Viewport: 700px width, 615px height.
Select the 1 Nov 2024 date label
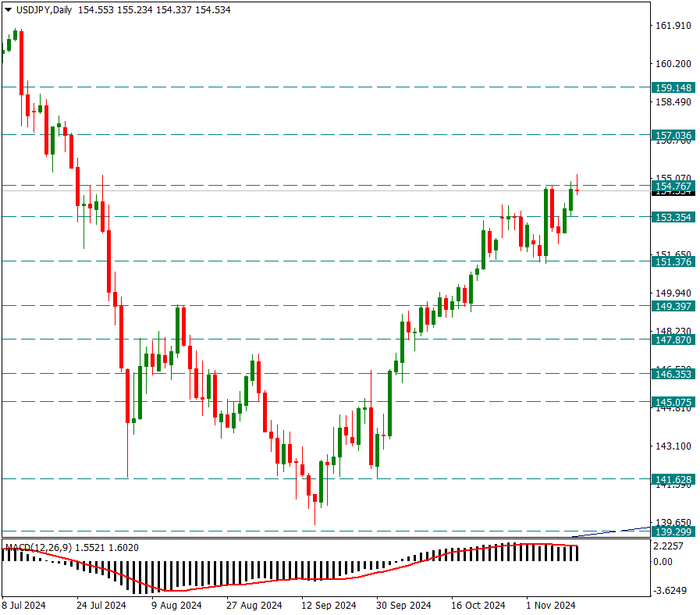click(x=551, y=605)
